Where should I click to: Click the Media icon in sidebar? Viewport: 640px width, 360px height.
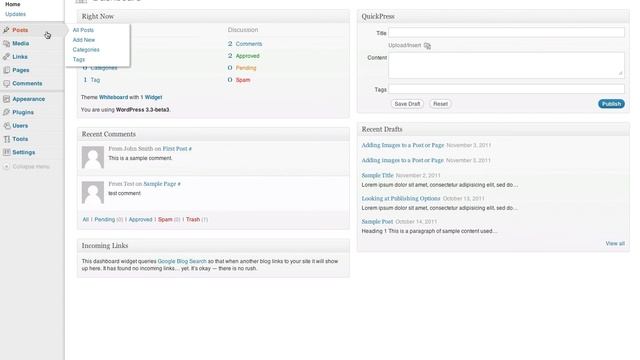point(6,43)
